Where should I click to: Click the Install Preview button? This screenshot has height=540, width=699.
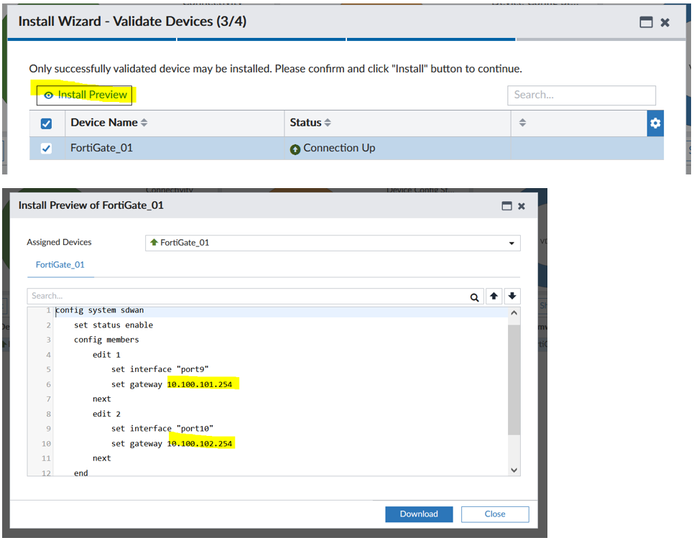click(x=84, y=95)
